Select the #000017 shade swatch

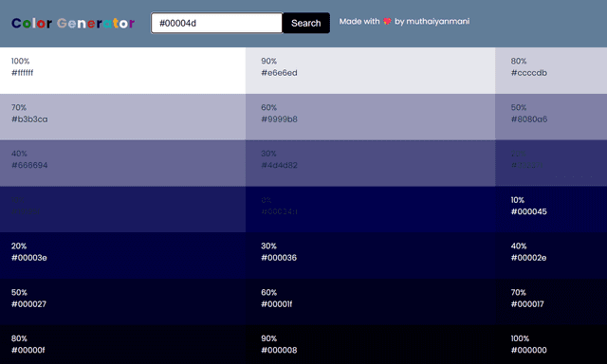[x=551, y=301]
